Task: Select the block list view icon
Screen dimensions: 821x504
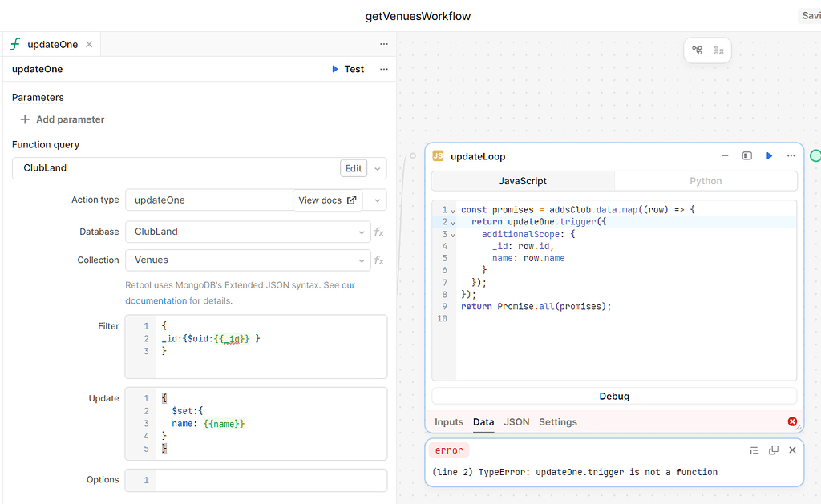Action: click(x=718, y=50)
